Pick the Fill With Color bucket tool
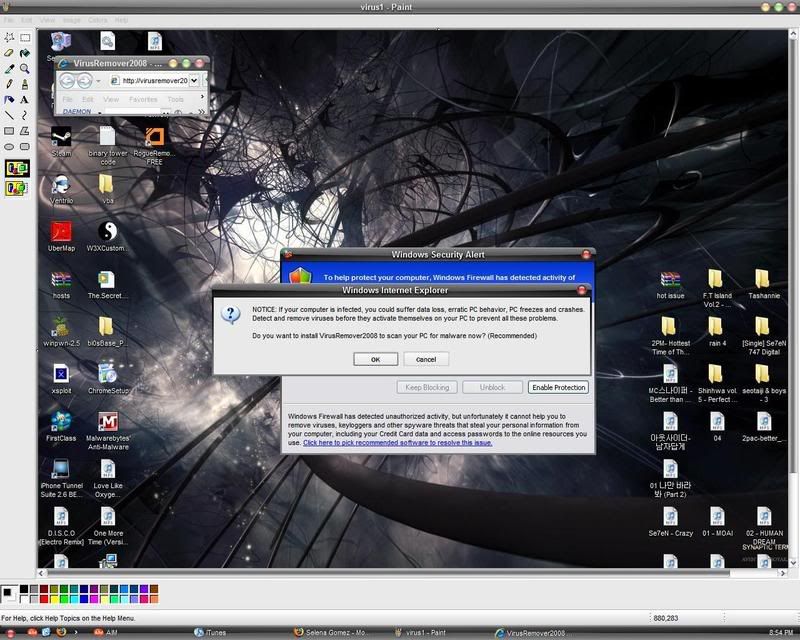This screenshot has width=800, height=640. coord(24,53)
